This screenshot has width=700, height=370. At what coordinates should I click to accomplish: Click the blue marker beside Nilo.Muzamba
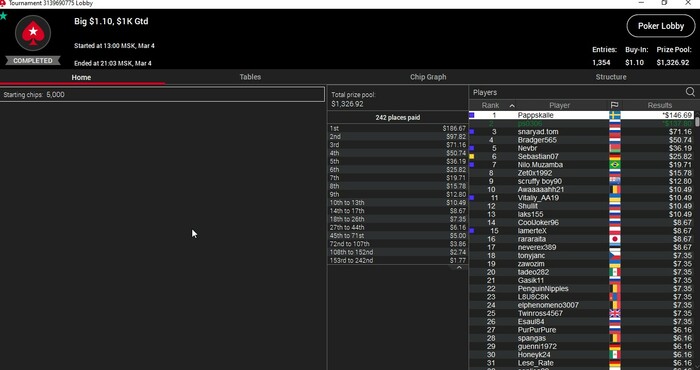pos(472,165)
